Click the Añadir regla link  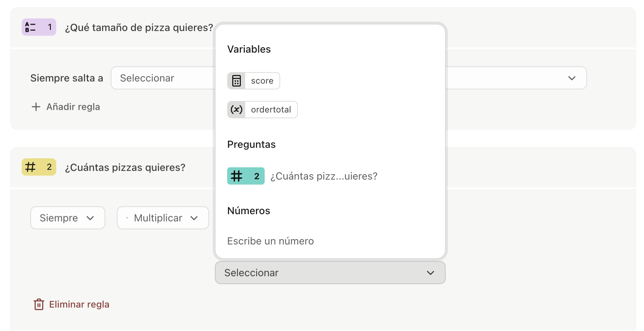coord(73,107)
